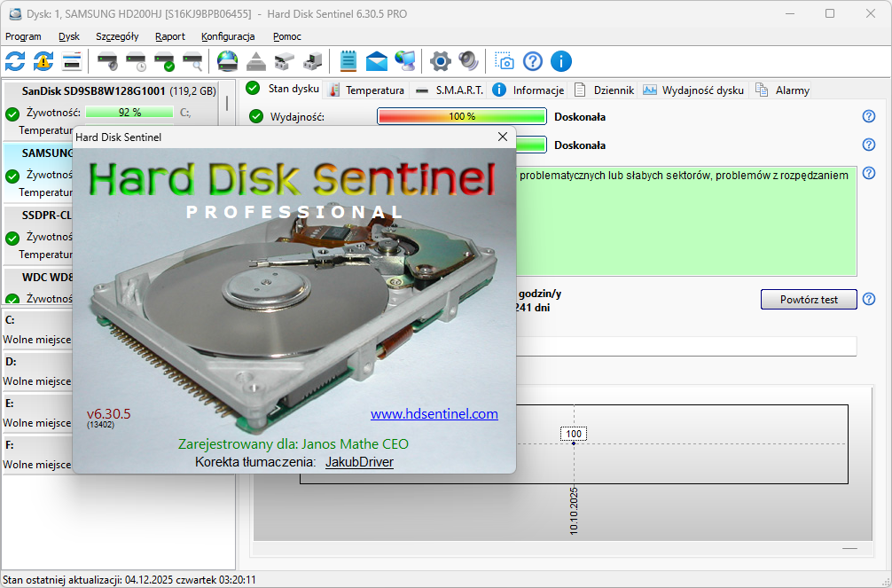This screenshot has height=588, width=892.
Task: Click the gray eject triangle toolbar icon
Action: [x=256, y=61]
